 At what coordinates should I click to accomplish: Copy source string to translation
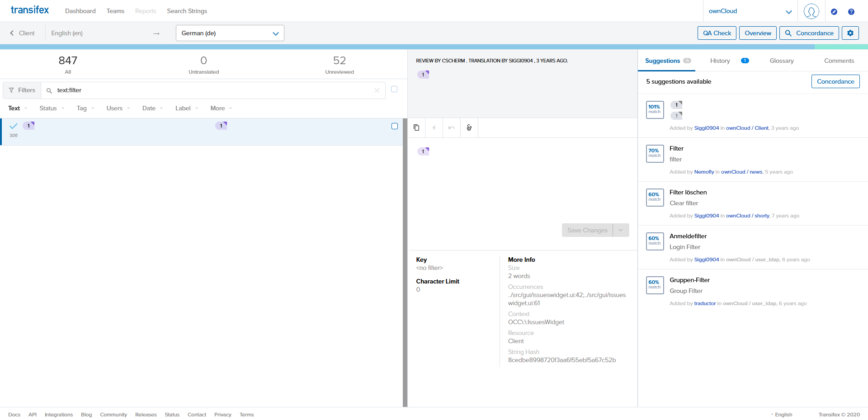[416, 128]
